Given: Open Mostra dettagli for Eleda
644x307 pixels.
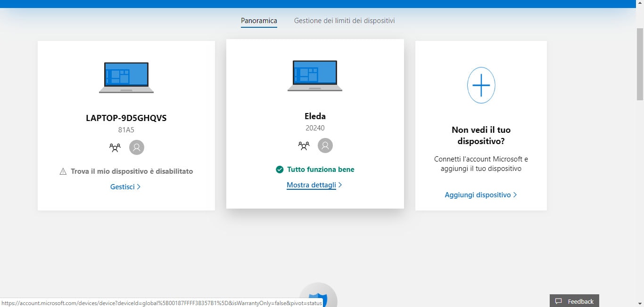Looking at the screenshot, I should tap(311, 185).
